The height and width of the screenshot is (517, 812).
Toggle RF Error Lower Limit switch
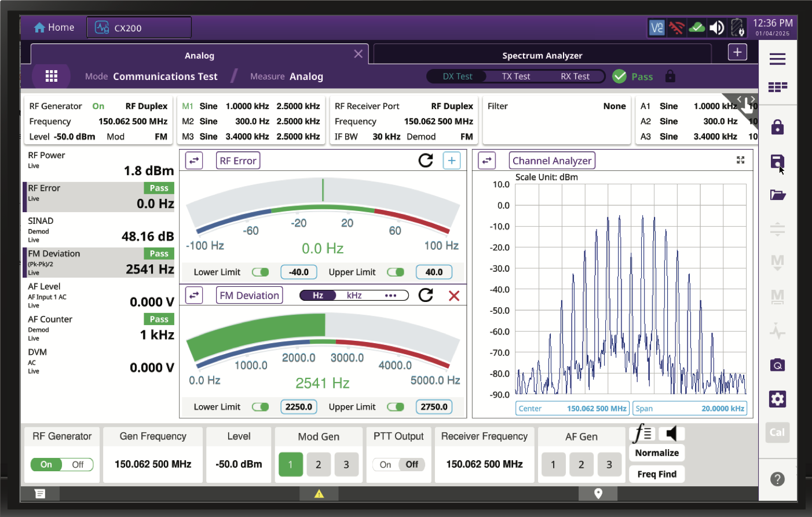pyautogui.click(x=261, y=272)
